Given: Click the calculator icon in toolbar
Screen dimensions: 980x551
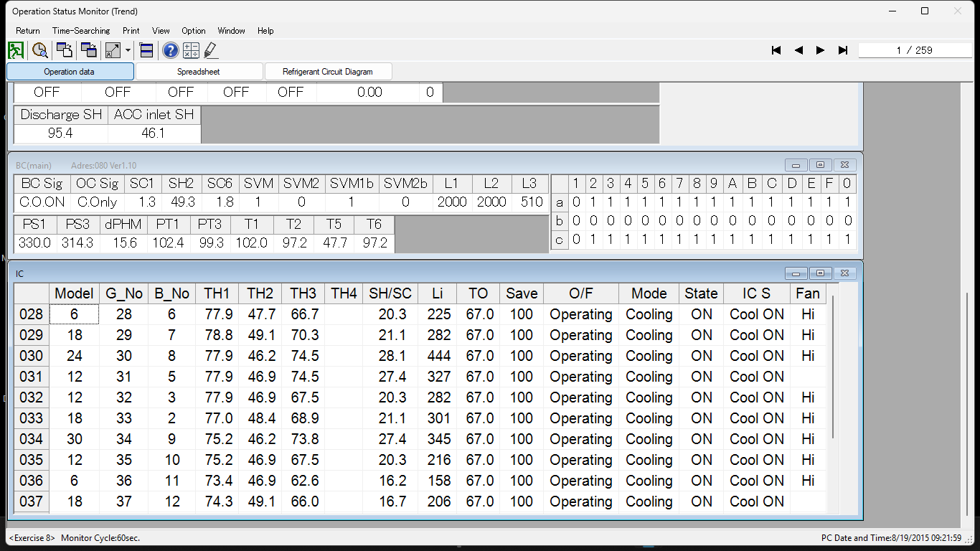Looking at the screenshot, I should 191,50.
